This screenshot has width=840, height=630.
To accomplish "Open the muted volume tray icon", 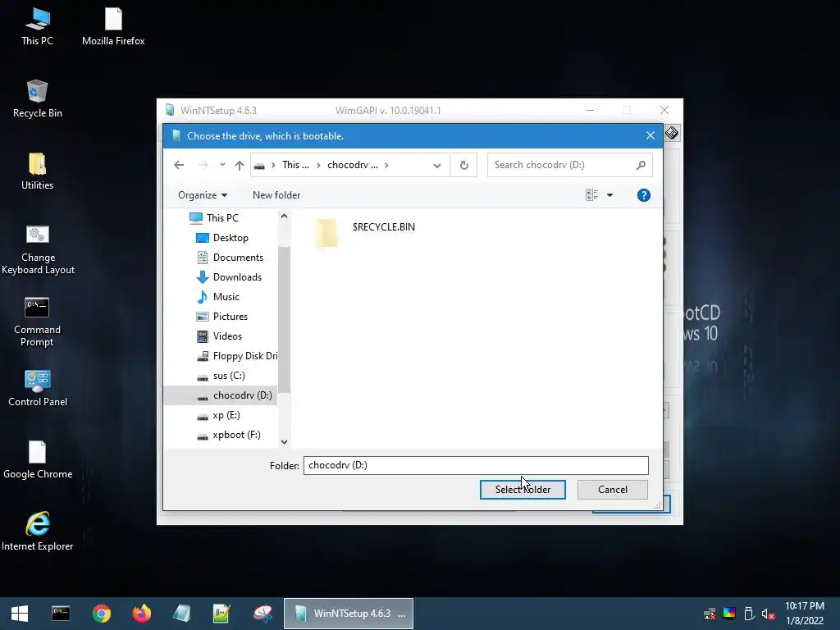I will pos(768,614).
